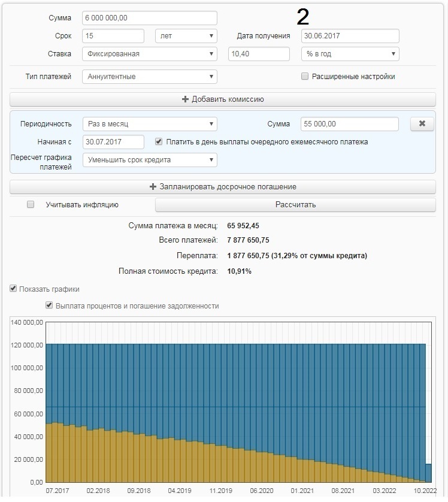Uncheck Выплата процентов и погашение задолженности
This screenshot has height=502, width=448.
coord(49,306)
